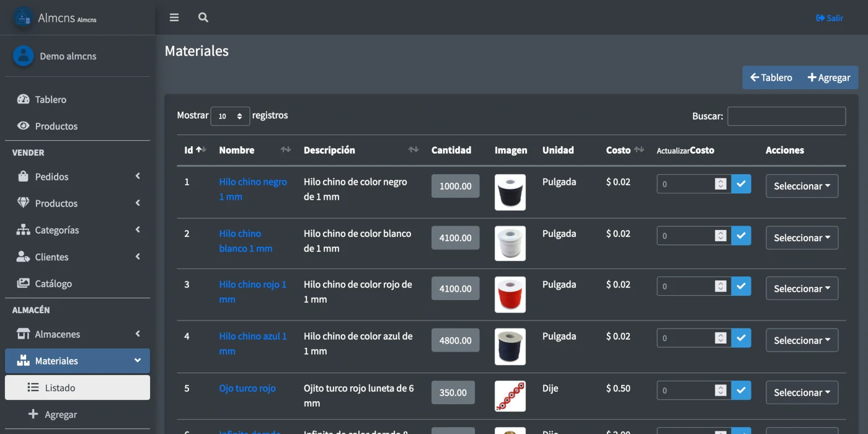Click the Salir logout icon

821,18
